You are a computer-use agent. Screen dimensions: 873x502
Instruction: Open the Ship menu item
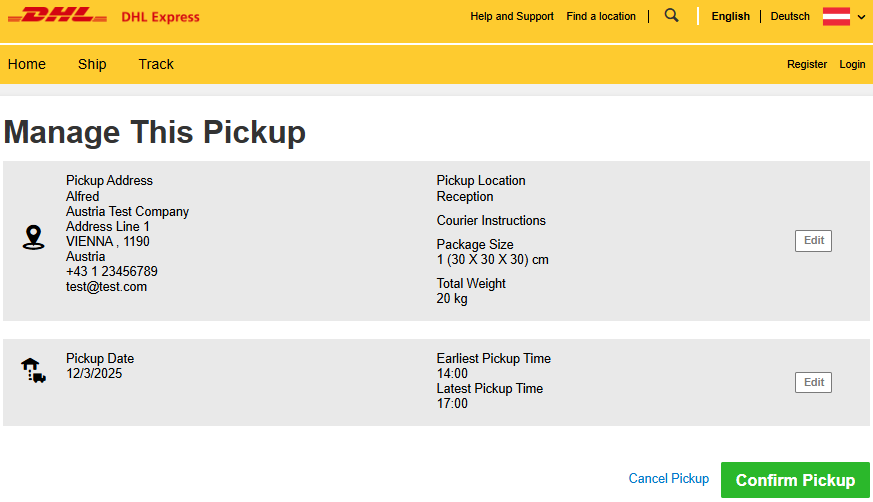point(92,64)
